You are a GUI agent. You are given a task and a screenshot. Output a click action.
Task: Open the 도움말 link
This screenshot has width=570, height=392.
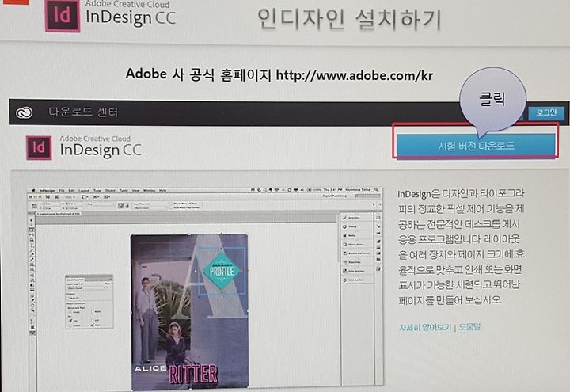tap(469, 327)
